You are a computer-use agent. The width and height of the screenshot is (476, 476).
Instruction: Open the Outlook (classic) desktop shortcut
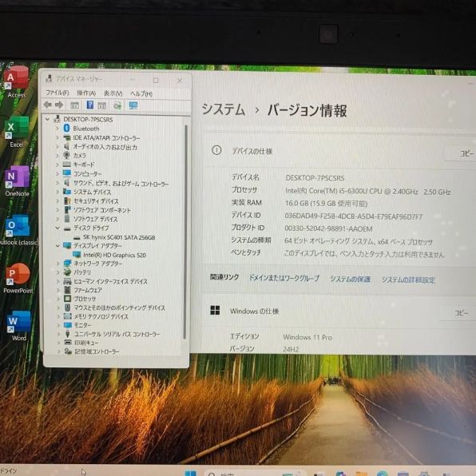(x=18, y=230)
